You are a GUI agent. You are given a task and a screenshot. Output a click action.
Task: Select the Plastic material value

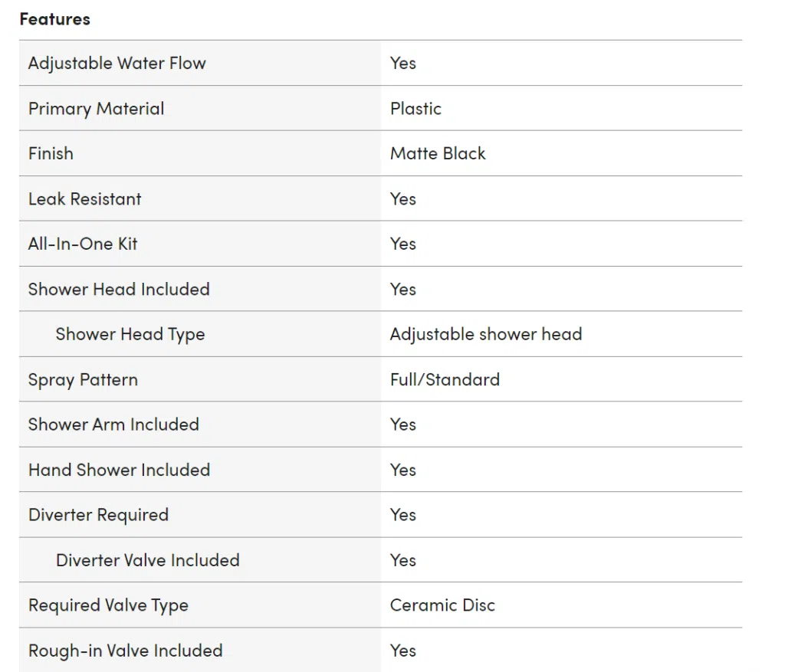[x=415, y=109]
